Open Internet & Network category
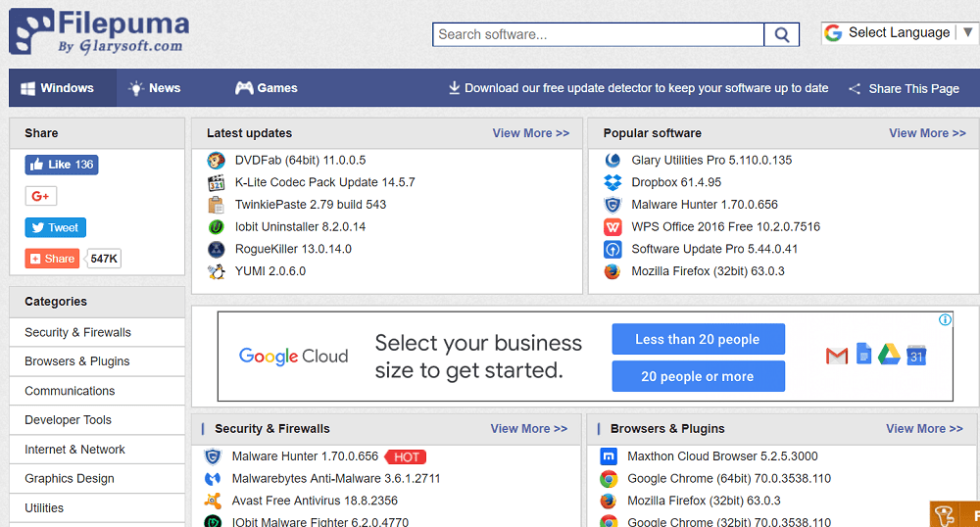The image size is (980, 527). (x=97, y=450)
